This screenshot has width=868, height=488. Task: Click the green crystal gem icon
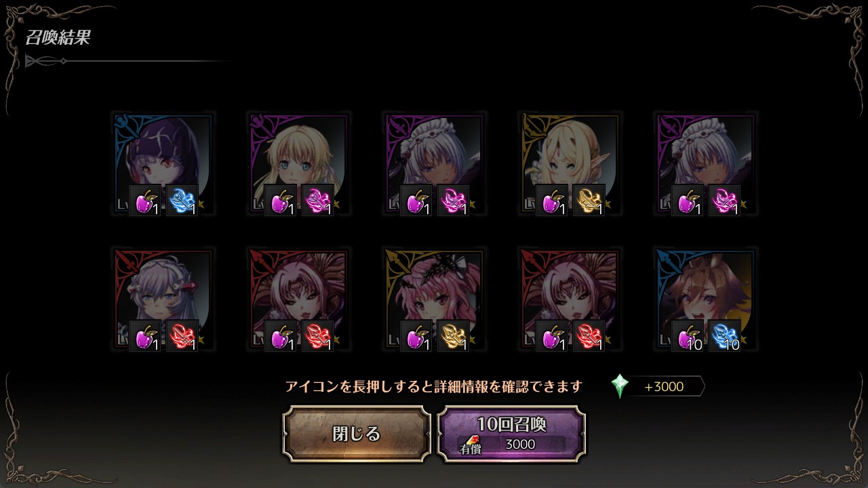619,386
